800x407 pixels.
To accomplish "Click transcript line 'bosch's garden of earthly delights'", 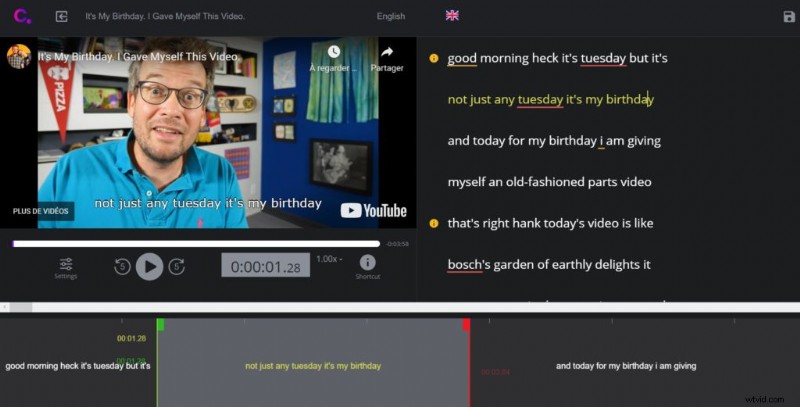I will pos(549,265).
